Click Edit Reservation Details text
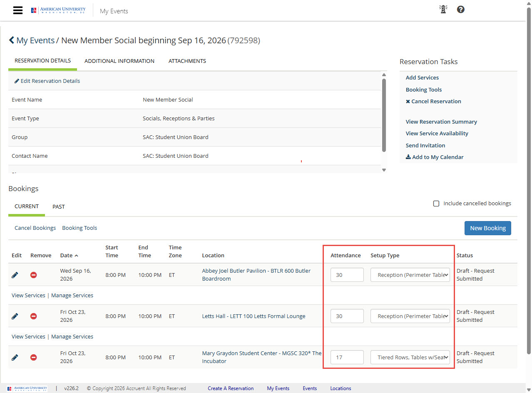Image resolution: width=532 pixels, height=393 pixels. (50, 81)
